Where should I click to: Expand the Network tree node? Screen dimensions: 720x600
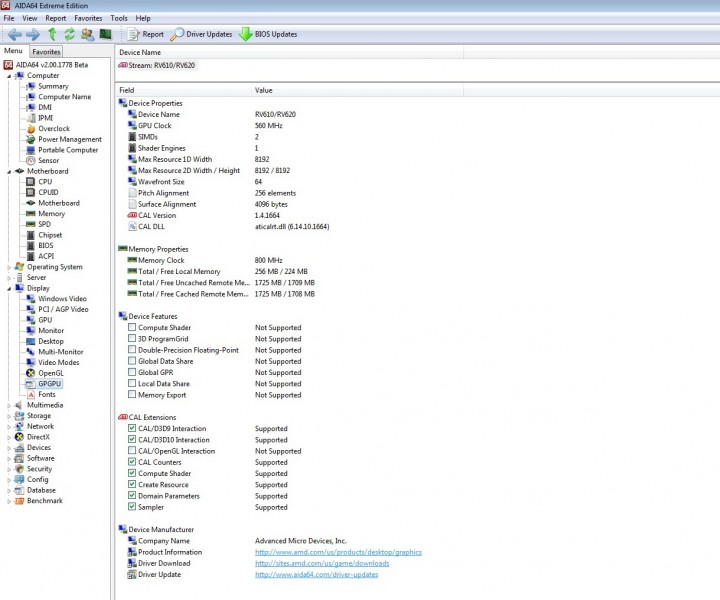(x=9, y=426)
